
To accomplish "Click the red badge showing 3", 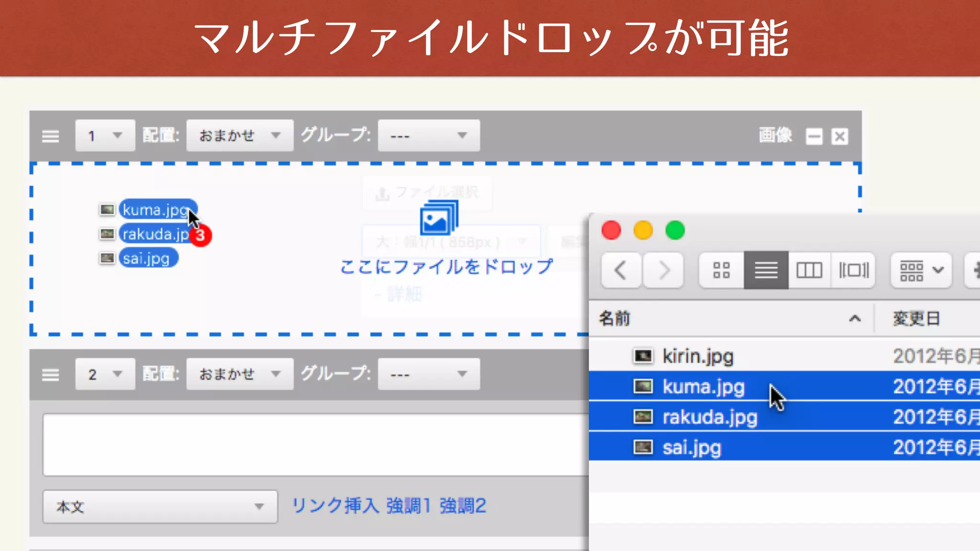I will click(200, 235).
